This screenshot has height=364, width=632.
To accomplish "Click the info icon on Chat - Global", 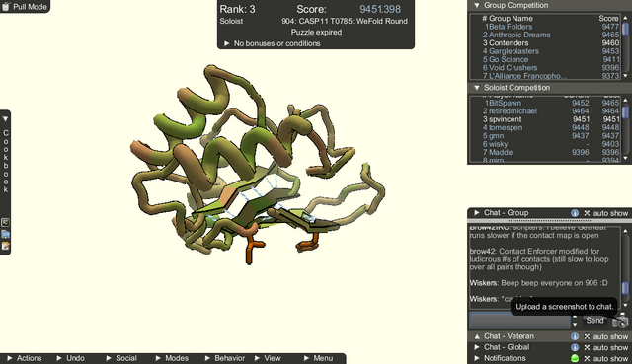I will [575, 347].
